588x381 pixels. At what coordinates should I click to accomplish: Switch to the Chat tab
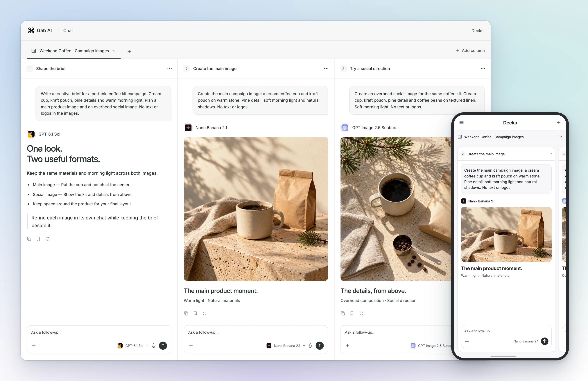point(68,31)
